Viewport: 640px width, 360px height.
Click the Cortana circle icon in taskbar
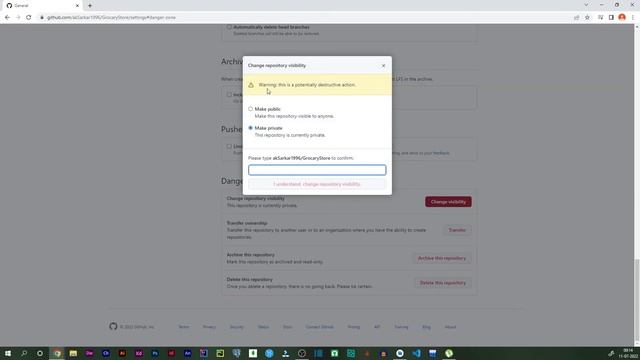40,353
